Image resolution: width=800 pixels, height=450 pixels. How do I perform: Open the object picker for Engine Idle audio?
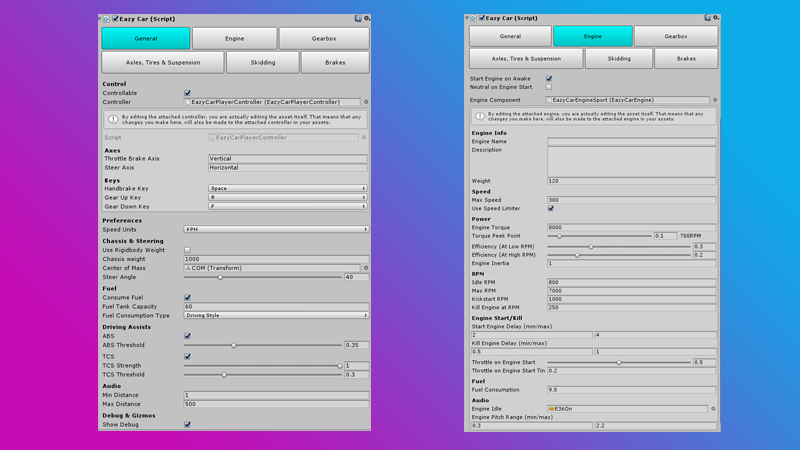[x=713, y=409]
